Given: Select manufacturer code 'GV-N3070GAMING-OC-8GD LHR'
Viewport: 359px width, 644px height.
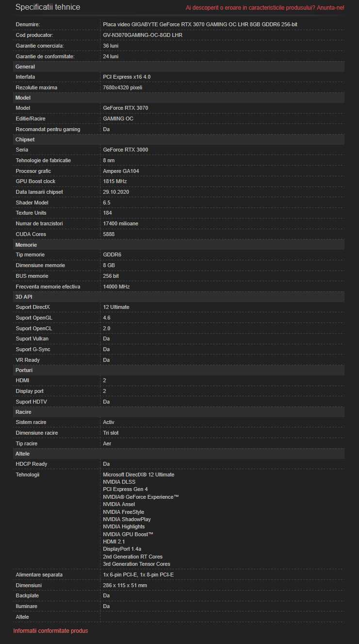Looking at the screenshot, I should click(143, 35).
